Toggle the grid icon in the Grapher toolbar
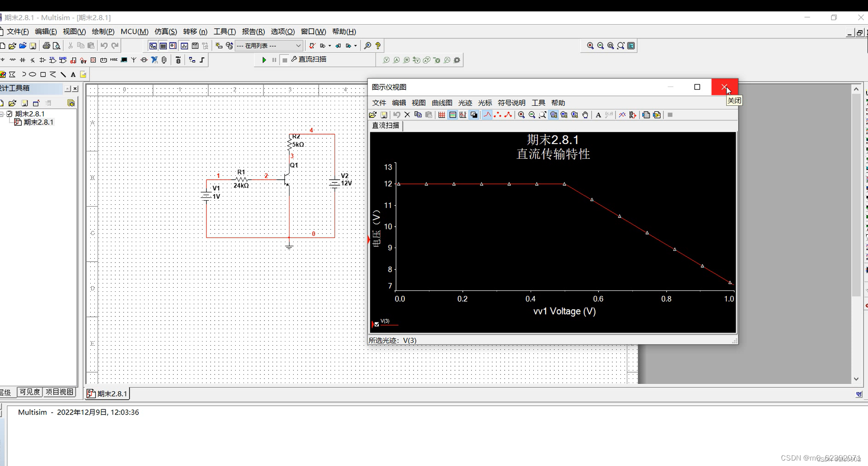Image resolution: width=868 pixels, height=466 pixels. click(442, 115)
